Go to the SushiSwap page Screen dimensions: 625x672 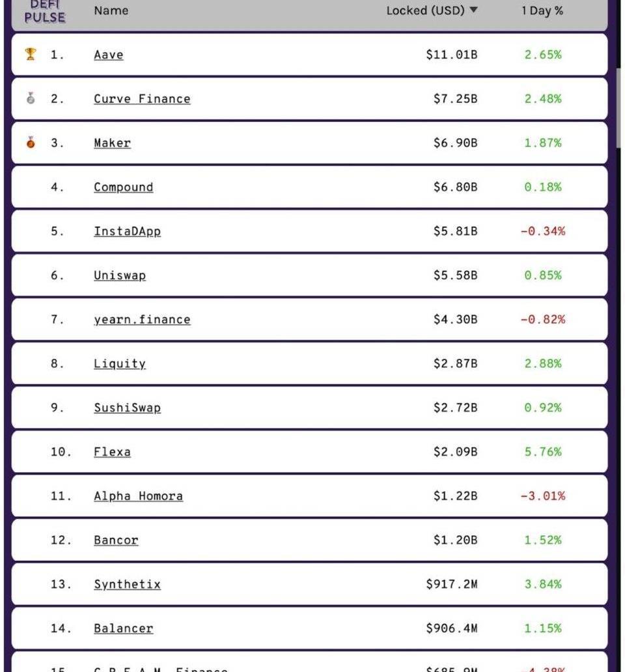pyautogui.click(x=127, y=408)
